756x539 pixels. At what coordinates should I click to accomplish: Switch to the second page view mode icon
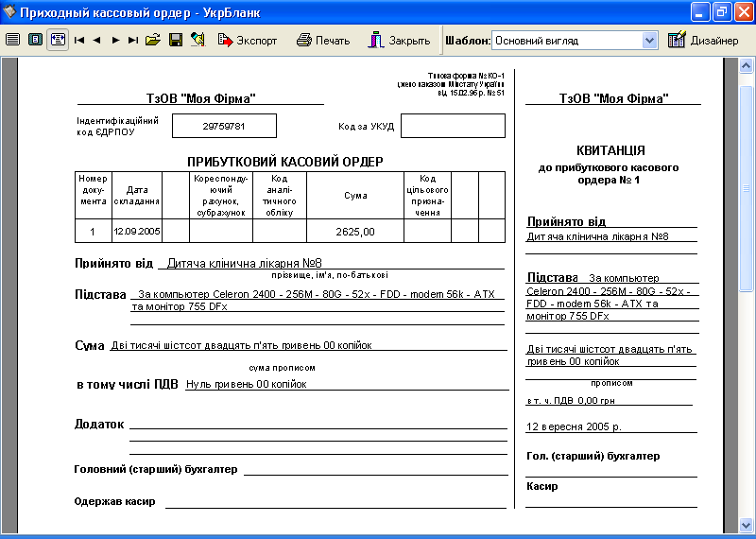click(x=35, y=41)
